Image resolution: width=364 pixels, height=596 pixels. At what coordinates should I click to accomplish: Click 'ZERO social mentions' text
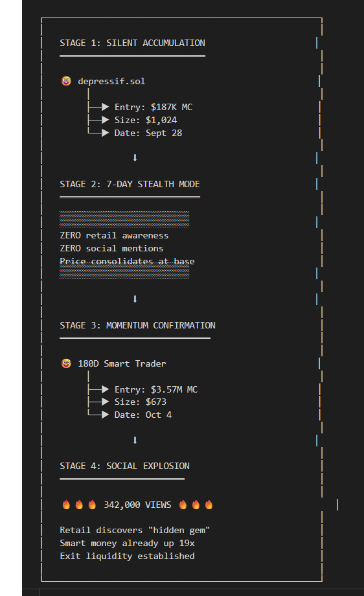tap(111, 249)
